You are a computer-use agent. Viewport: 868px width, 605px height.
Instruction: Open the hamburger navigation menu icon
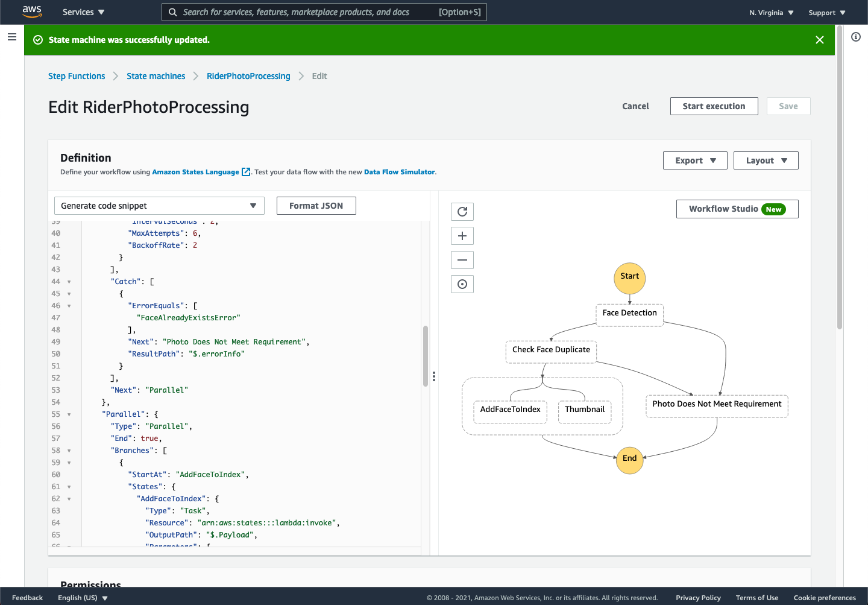click(11, 37)
